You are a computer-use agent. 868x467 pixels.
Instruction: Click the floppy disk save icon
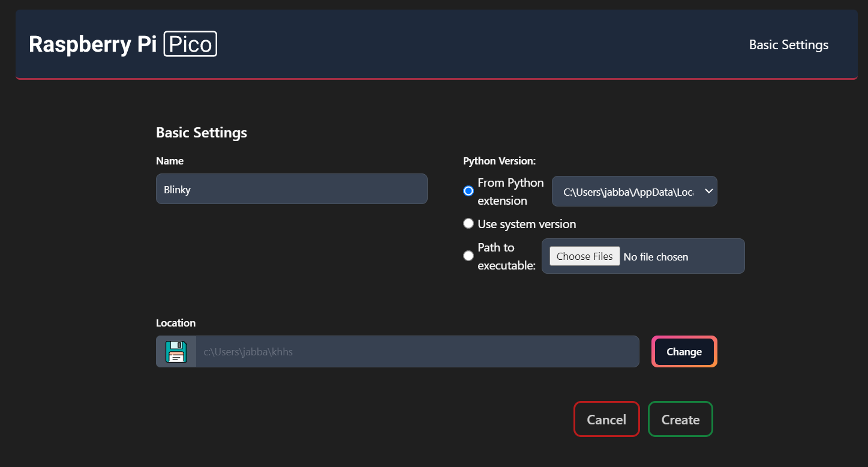[x=176, y=352]
